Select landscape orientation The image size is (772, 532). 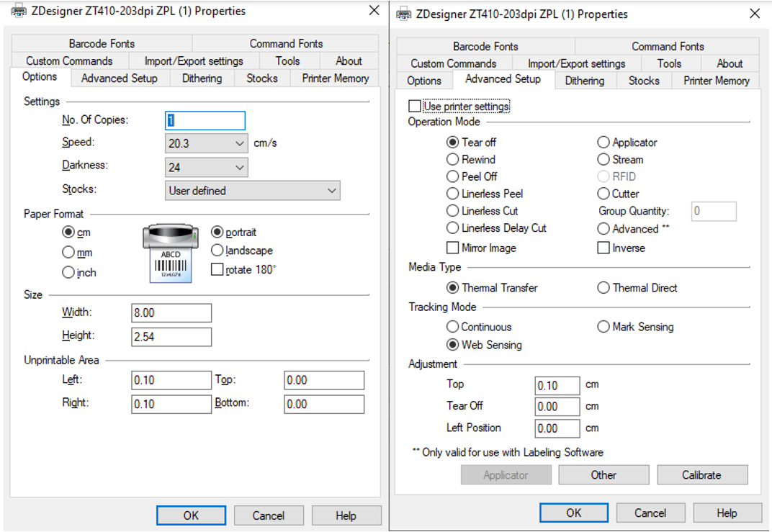pyautogui.click(x=217, y=251)
